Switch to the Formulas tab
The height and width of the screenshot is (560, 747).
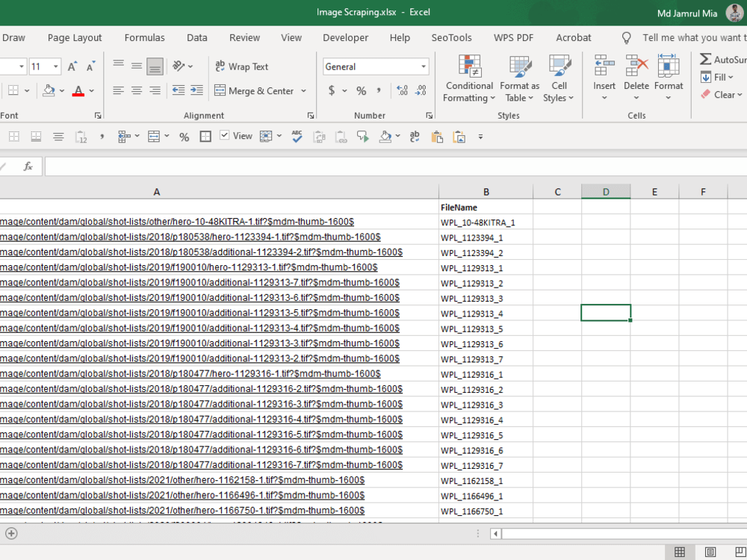(x=144, y=37)
